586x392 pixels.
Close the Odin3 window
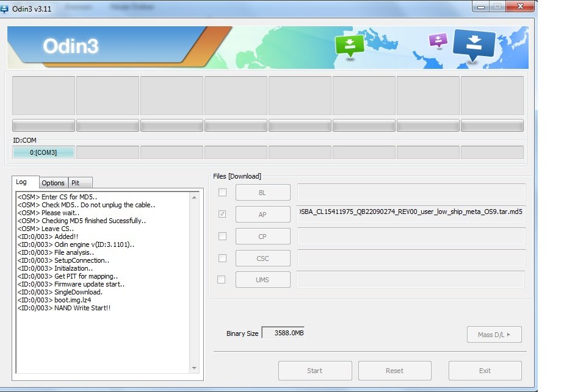520,6
